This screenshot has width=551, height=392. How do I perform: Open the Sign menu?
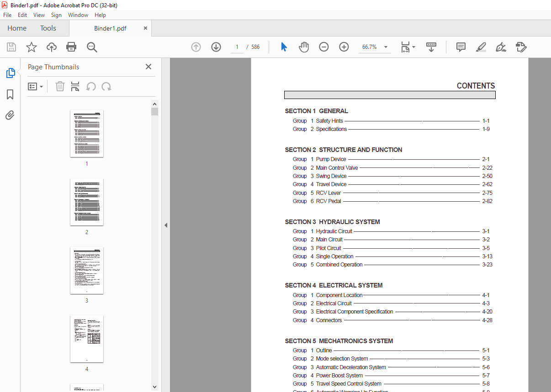point(56,15)
